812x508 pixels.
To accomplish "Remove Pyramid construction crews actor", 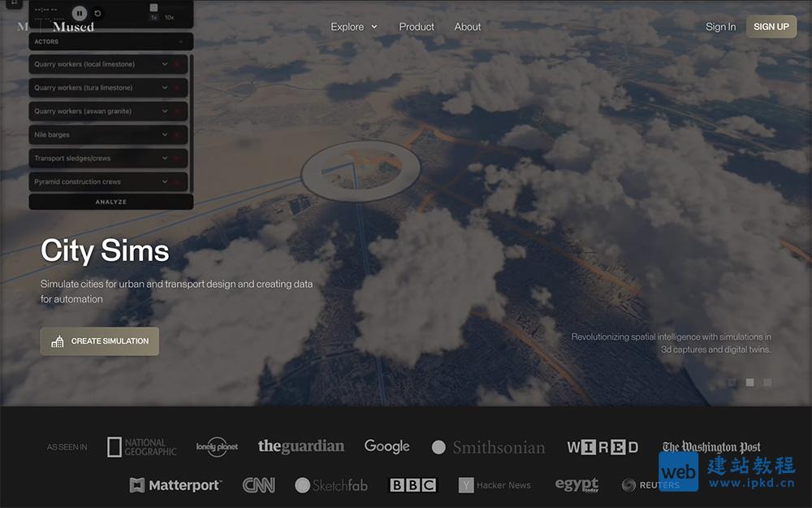I will point(177,182).
